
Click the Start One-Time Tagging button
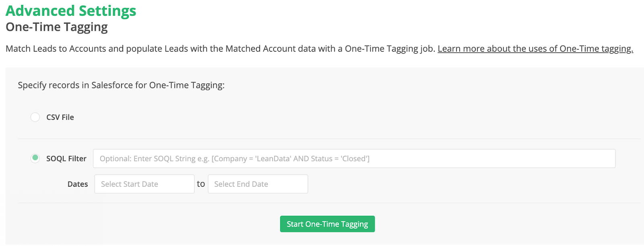point(327,224)
